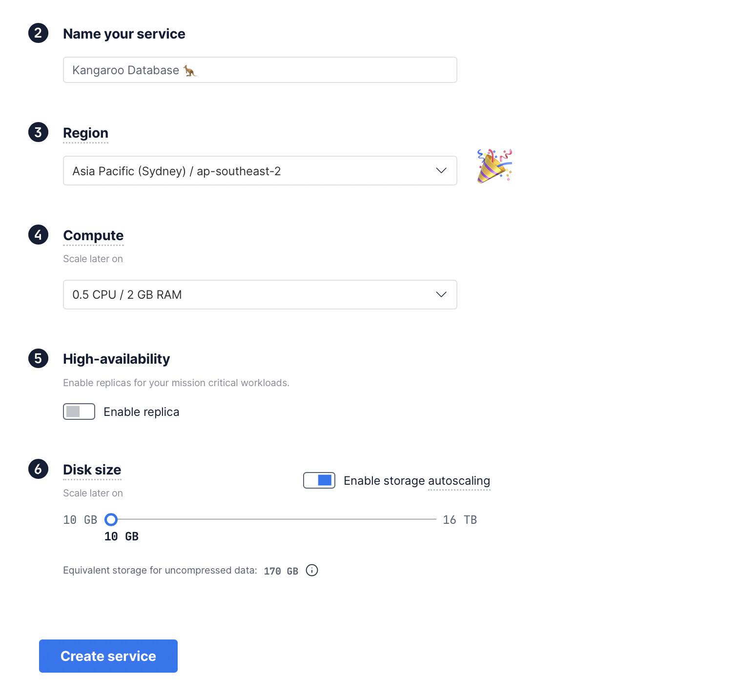Click the party popper emoji icon
This screenshot has width=740, height=700.
494,166
